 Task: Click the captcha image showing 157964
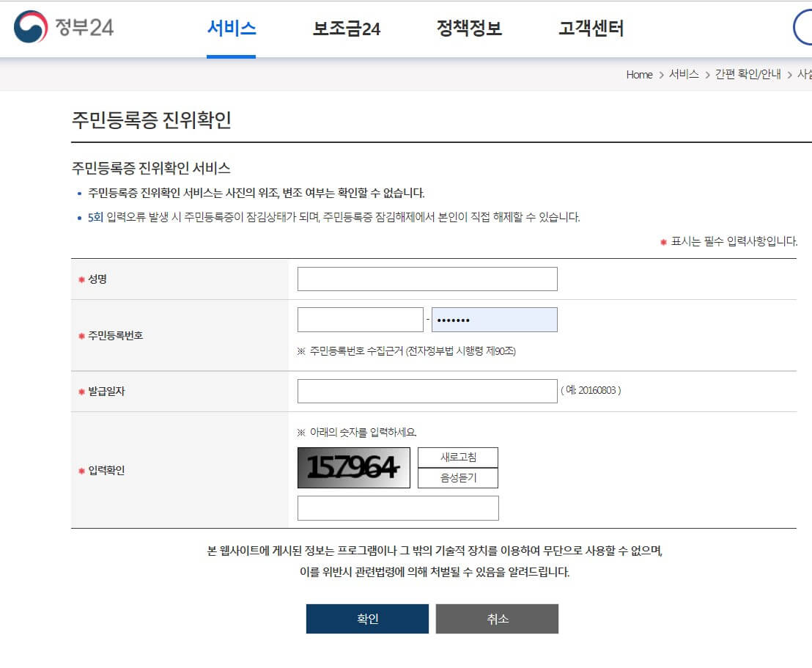(354, 467)
